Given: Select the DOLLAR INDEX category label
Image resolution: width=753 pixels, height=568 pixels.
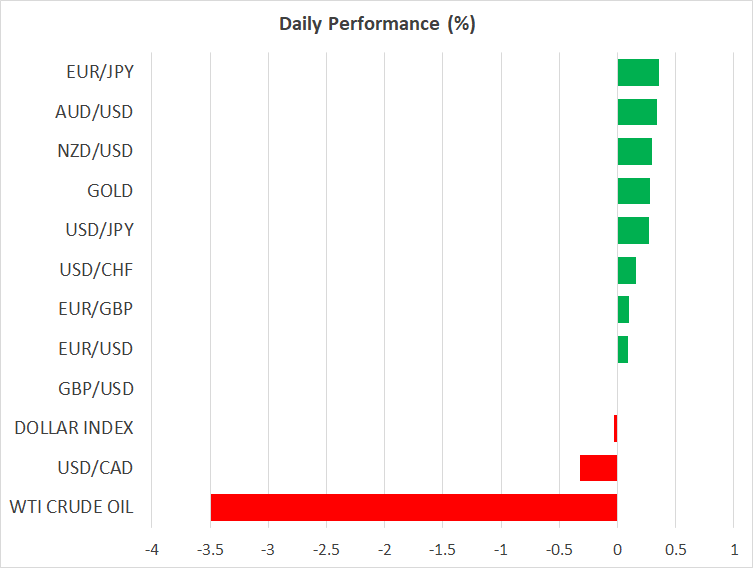Looking at the screenshot, I should click(74, 428).
